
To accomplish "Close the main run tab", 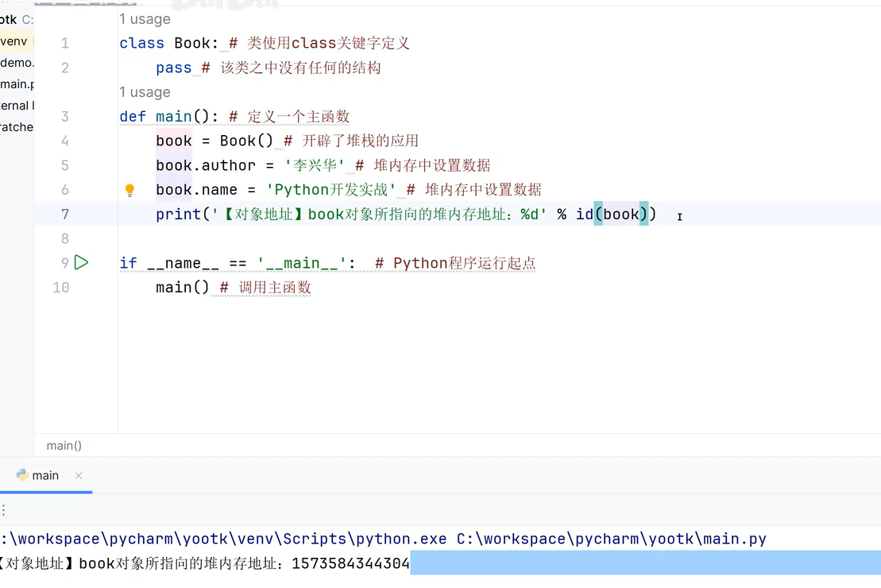I will point(79,476).
